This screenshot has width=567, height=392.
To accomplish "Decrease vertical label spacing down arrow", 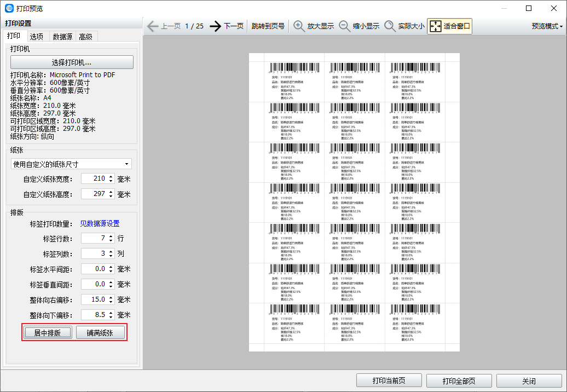I will coord(111,287).
